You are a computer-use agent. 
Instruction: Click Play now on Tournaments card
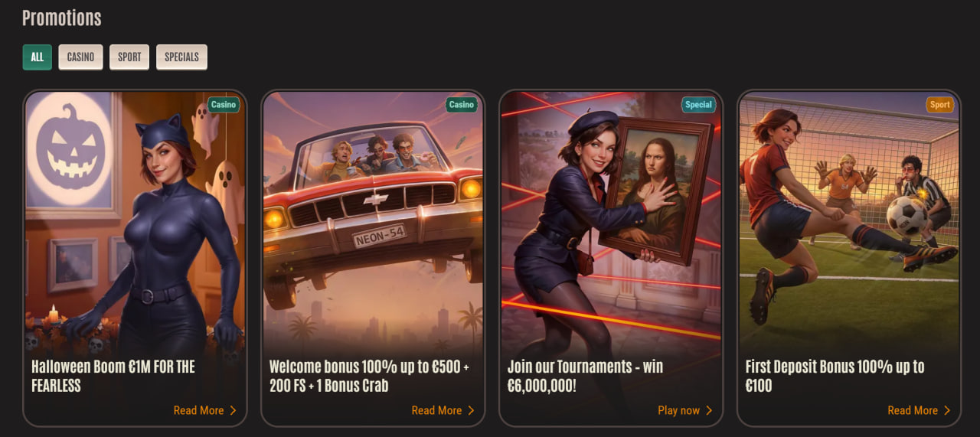tap(678, 410)
